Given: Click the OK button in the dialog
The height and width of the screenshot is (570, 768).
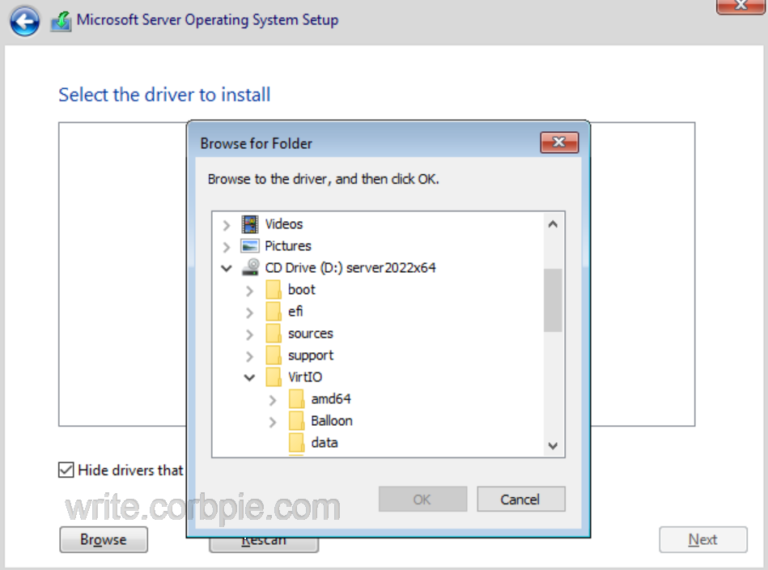Looking at the screenshot, I should click(422, 499).
